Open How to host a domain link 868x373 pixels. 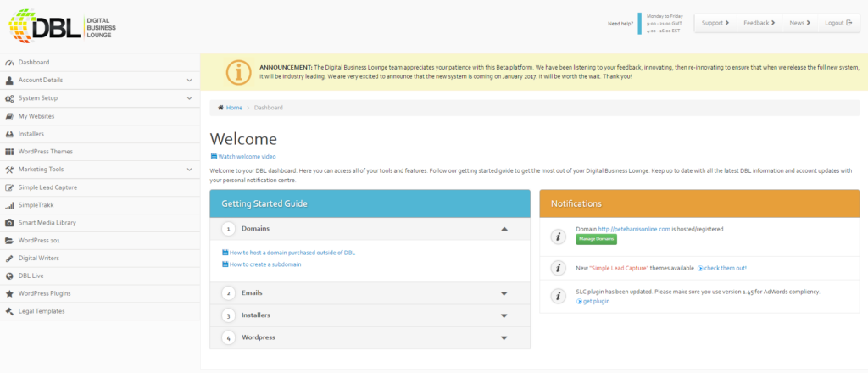[x=292, y=253]
